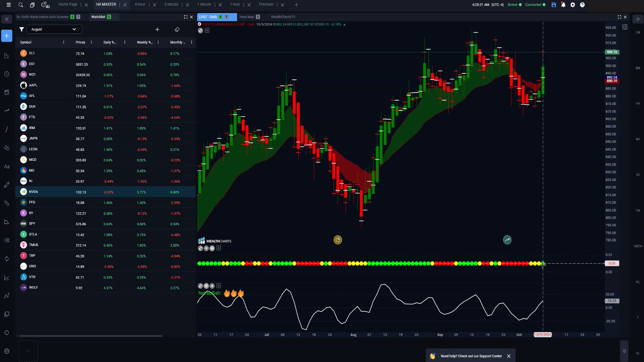644x362 pixels.
Task: Click the 10/9/2024 date marker on time axis
Action: [543, 335]
